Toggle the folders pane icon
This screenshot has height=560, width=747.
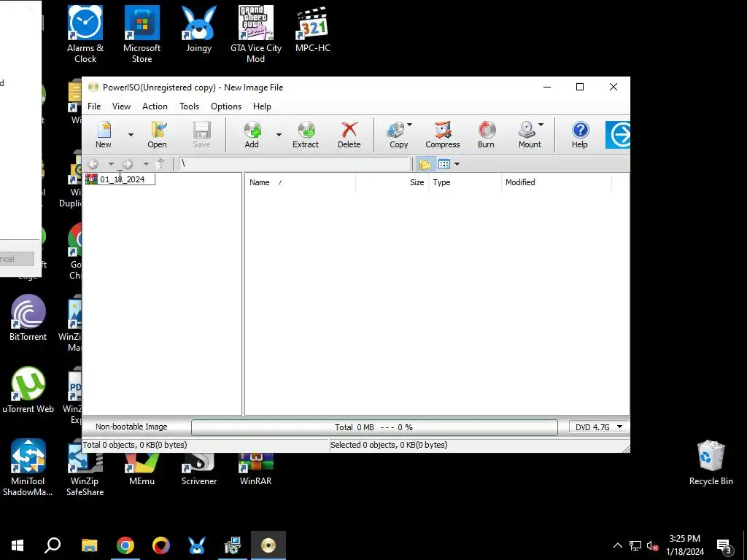coord(425,164)
